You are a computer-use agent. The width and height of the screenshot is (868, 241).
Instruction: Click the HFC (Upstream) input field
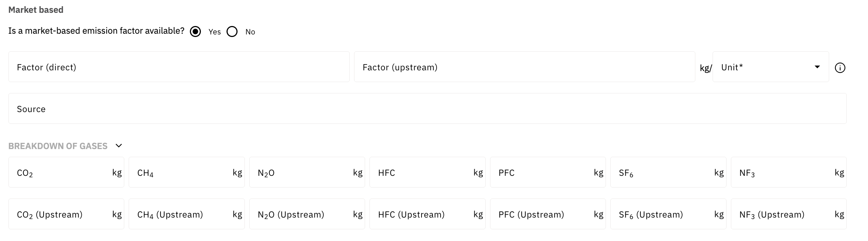(424, 214)
